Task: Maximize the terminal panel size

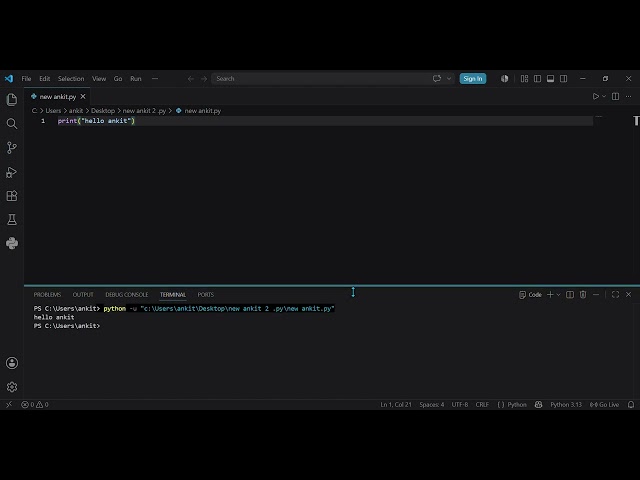Action: click(x=616, y=294)
